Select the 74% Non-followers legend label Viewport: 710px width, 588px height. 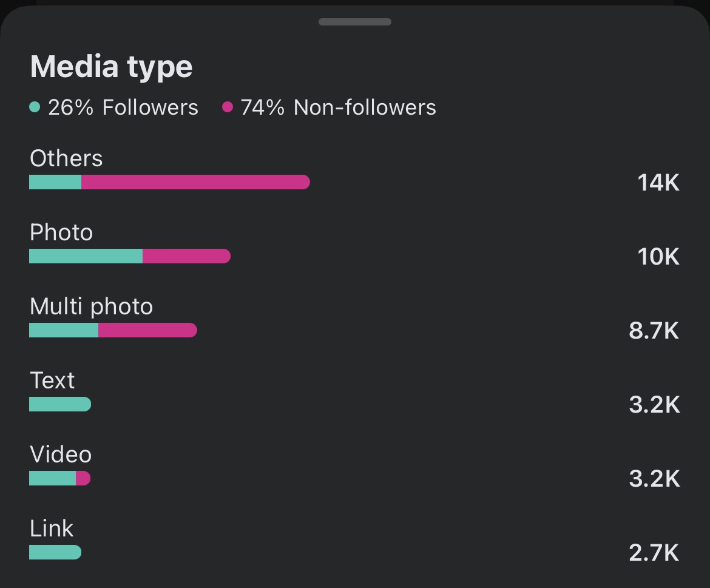click(338, 107)
